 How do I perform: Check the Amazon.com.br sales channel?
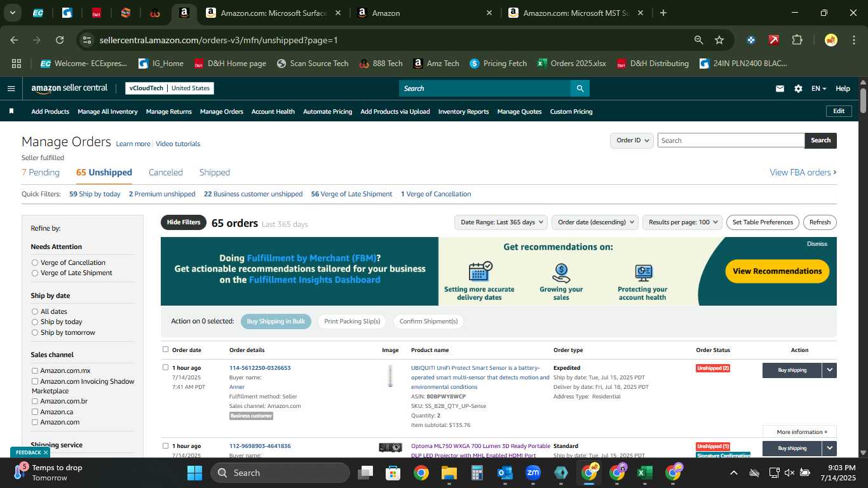tap(35, 401)
